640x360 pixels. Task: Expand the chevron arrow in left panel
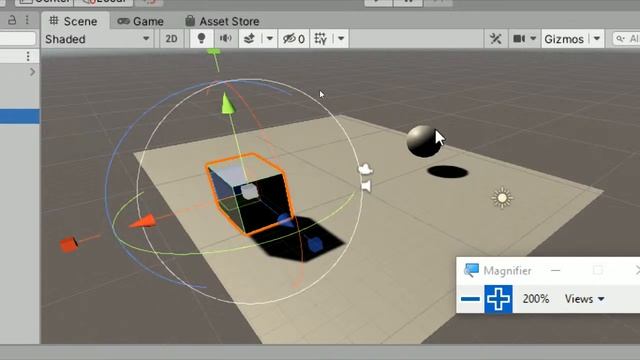[33, 72]
